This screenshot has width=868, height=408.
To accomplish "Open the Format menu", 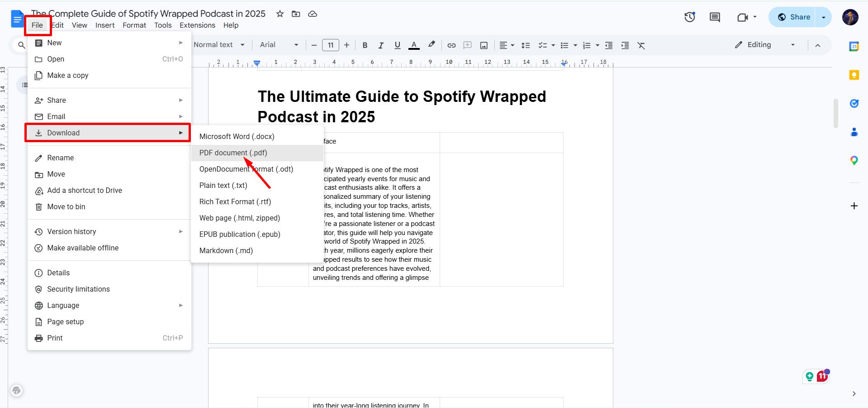I will pos(134,25).
